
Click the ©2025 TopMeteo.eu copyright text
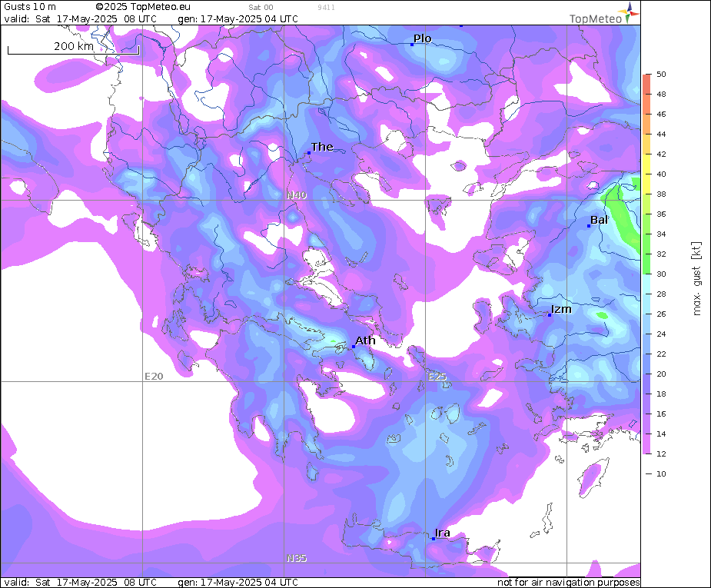pyautogui.click(x=143, y=7)
